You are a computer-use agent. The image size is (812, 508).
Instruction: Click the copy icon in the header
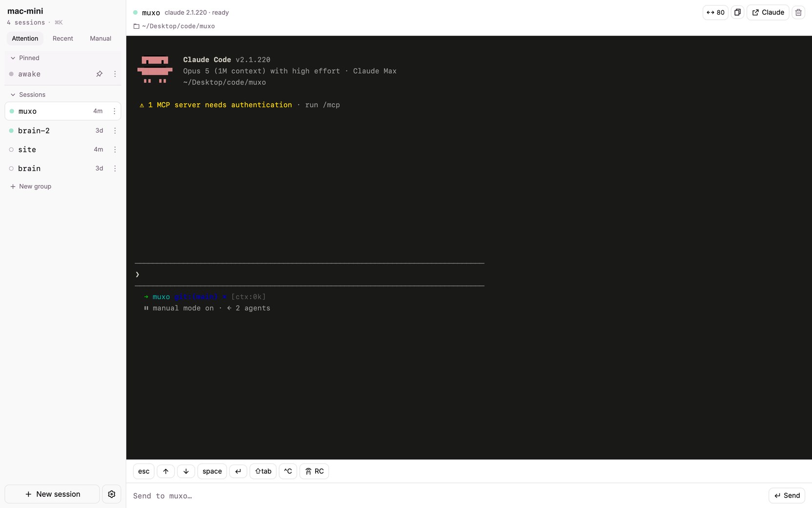[737, 12]
